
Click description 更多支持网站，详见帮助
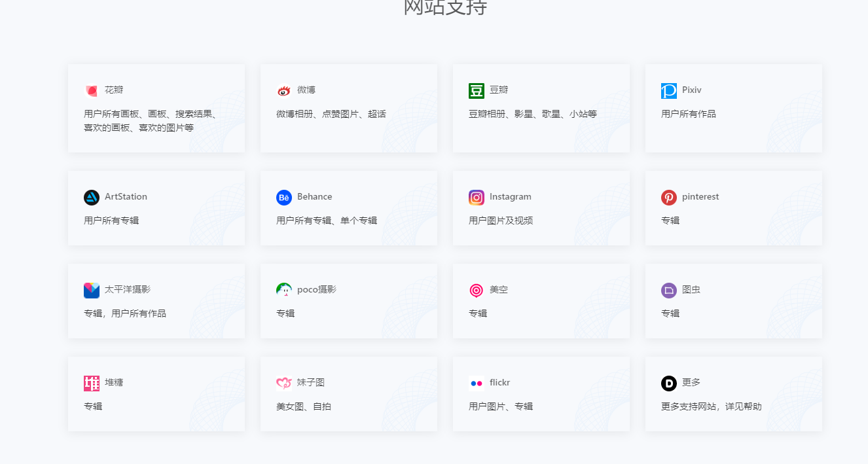click(x=712, y=406)
